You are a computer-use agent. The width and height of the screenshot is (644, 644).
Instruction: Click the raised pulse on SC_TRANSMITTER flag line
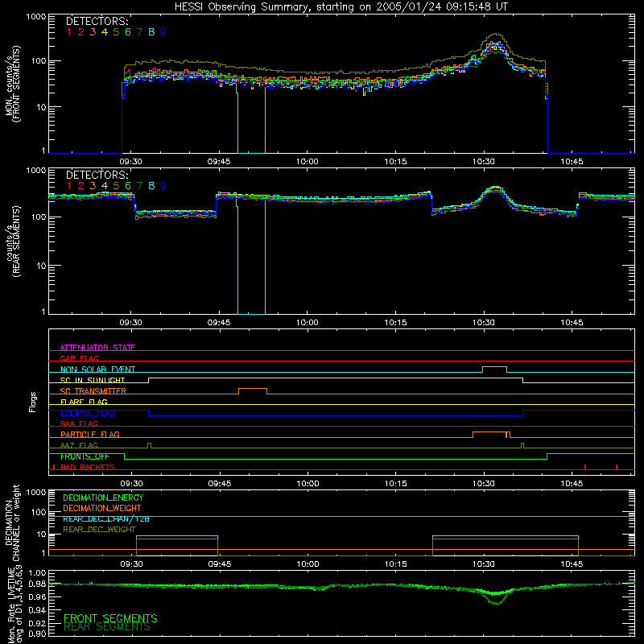(x=253, y=390)
